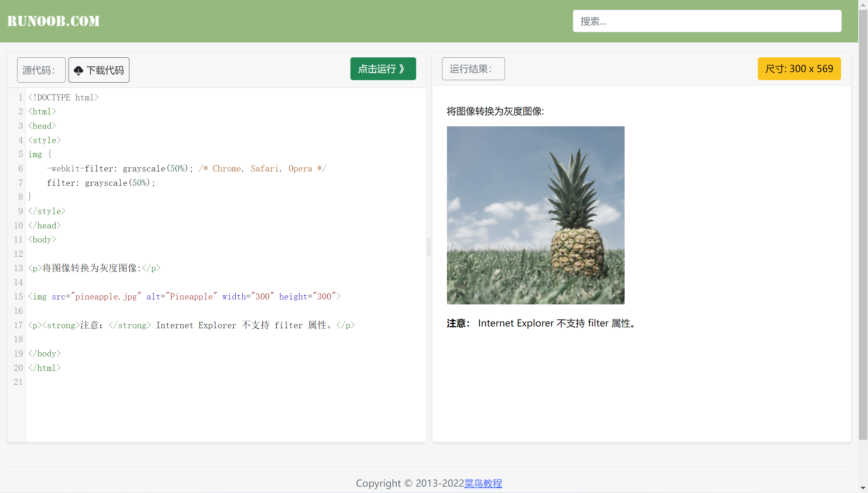Viewport: 868px width, 493px height.
Task: Focus the 搜索 search input field
Action: [707, 21]
